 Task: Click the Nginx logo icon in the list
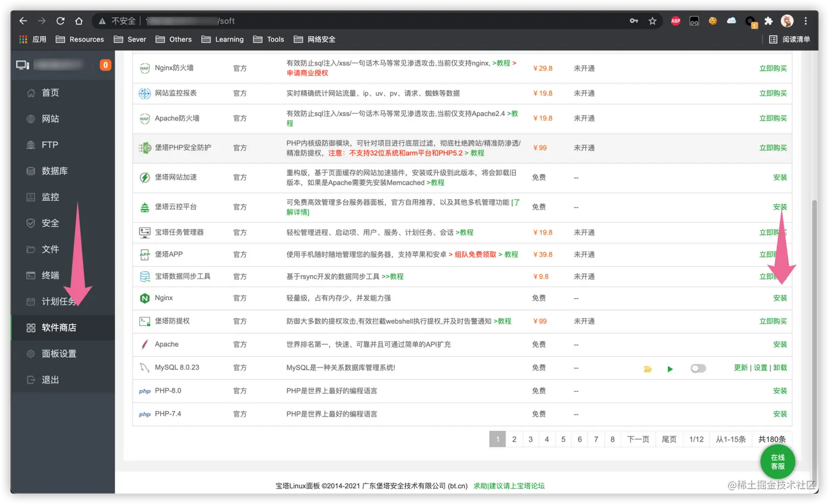pos(145,298)
